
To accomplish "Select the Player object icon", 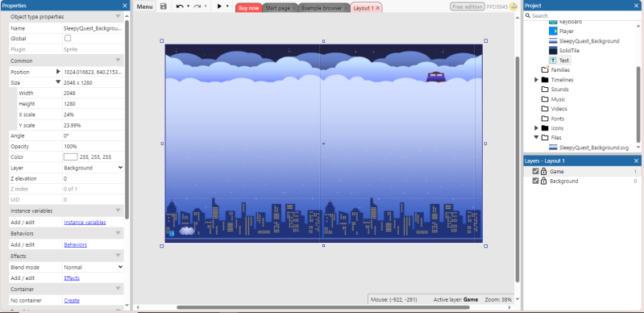I will [553, 31].
